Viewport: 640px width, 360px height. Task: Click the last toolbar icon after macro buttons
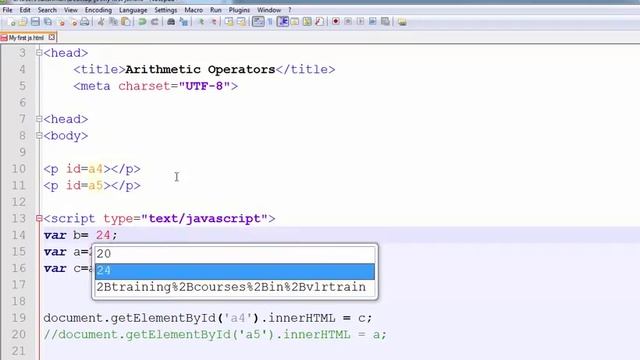pyautogui.click(x=402, y=22)
